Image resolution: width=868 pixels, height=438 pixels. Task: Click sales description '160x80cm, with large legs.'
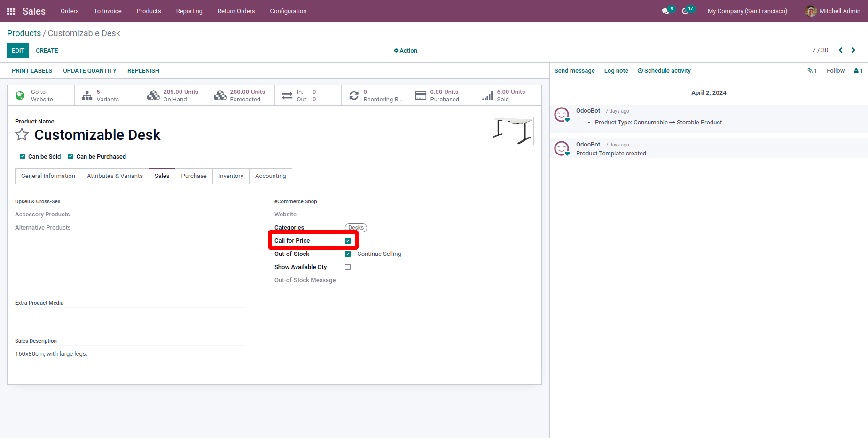51,354
